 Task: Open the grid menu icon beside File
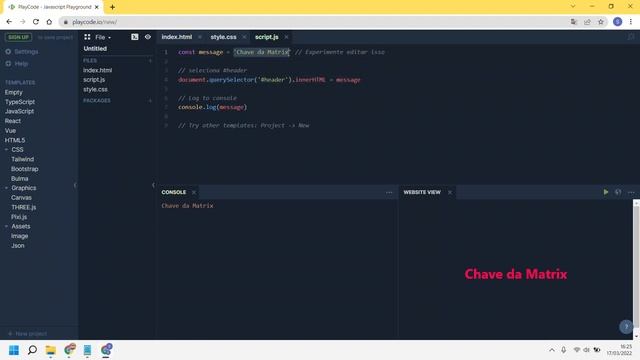point(87,37)
